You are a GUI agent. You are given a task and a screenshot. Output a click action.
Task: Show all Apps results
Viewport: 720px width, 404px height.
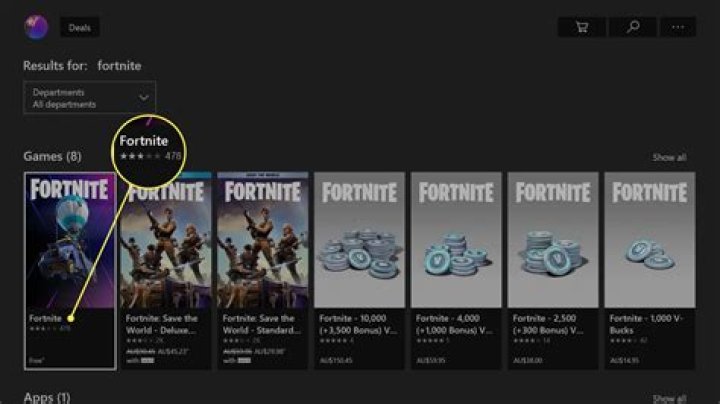pyautogui.click(x=669, y=398)
